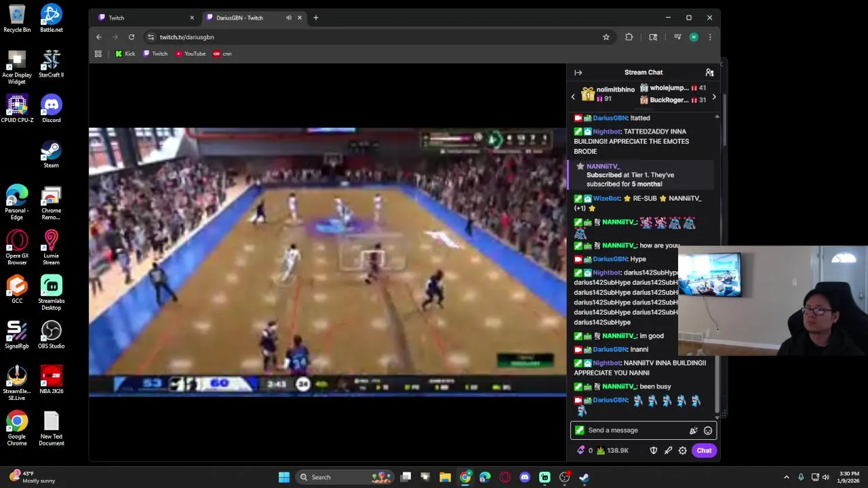Click the purple Chat send button
This screenshot has width=868, height=488.
(x=704, y=451)
